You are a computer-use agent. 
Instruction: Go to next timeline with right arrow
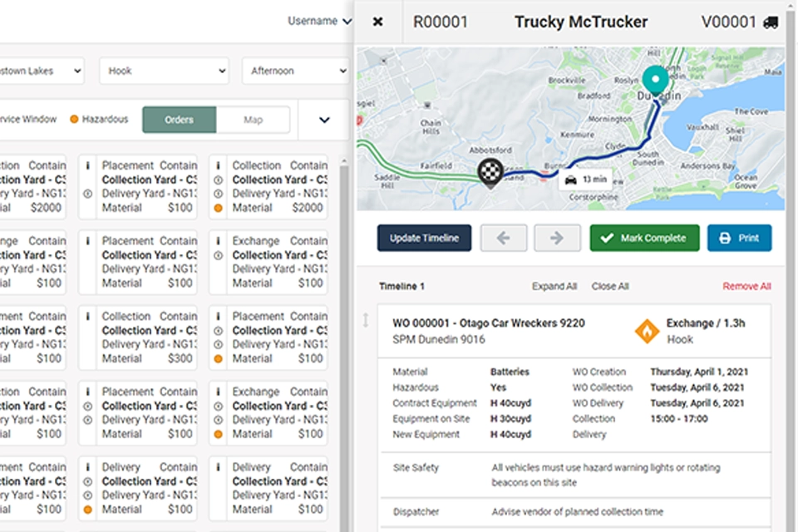pyautogui.click(x=557, y=238)
